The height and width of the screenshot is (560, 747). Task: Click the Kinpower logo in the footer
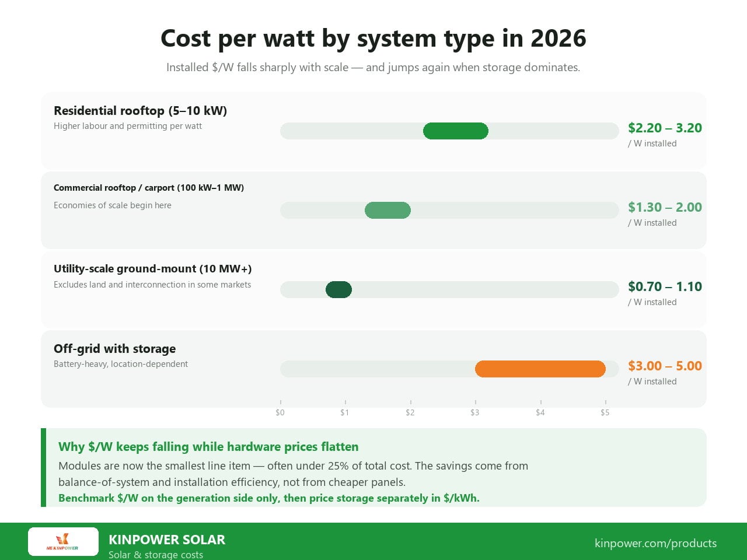tap(63, 542)
